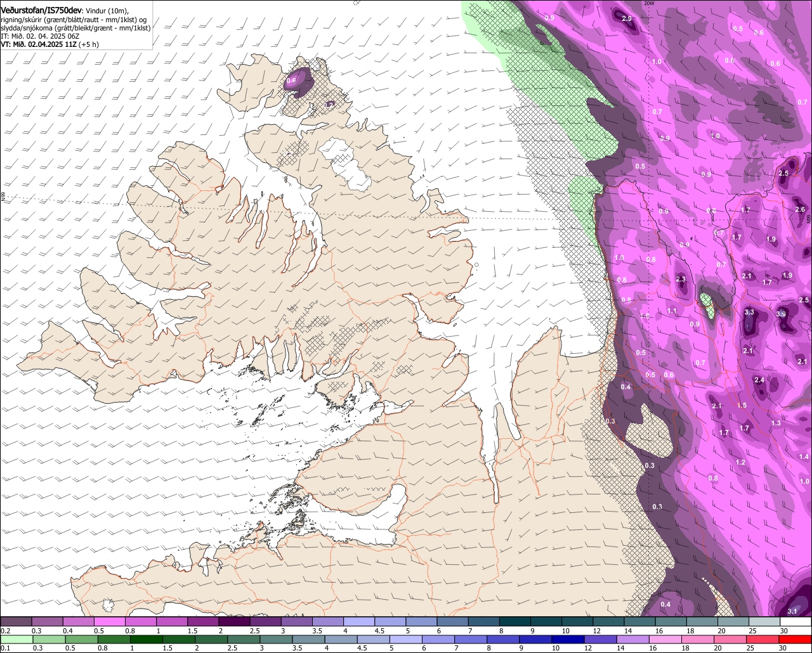Click the '20W' longitude label at top
Viewport: 812px width, 653px height.
click(x=648, y=3)
